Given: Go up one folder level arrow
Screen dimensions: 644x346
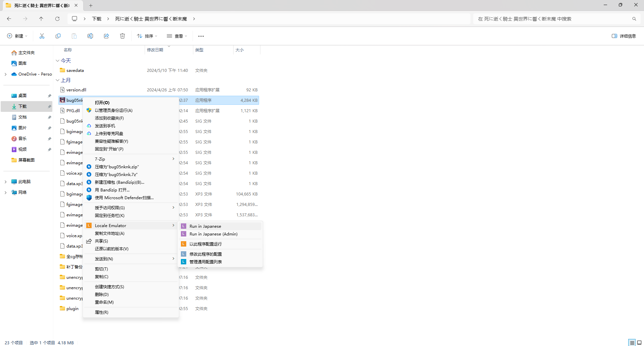Looking at the screenshot, I should coord(41,19).
